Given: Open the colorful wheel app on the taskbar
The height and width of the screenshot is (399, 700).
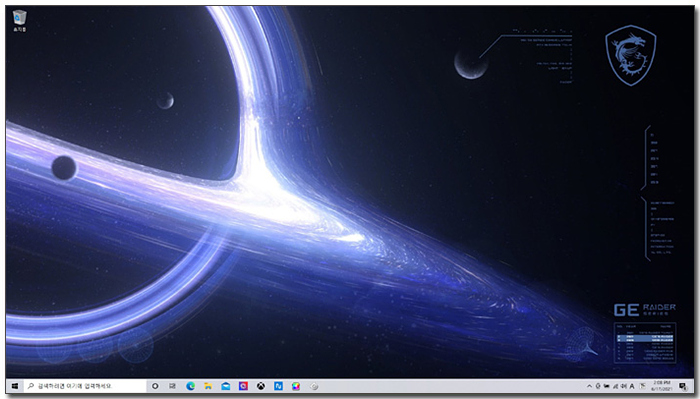Looking at the screenshot, I should [x=296, y=386].
